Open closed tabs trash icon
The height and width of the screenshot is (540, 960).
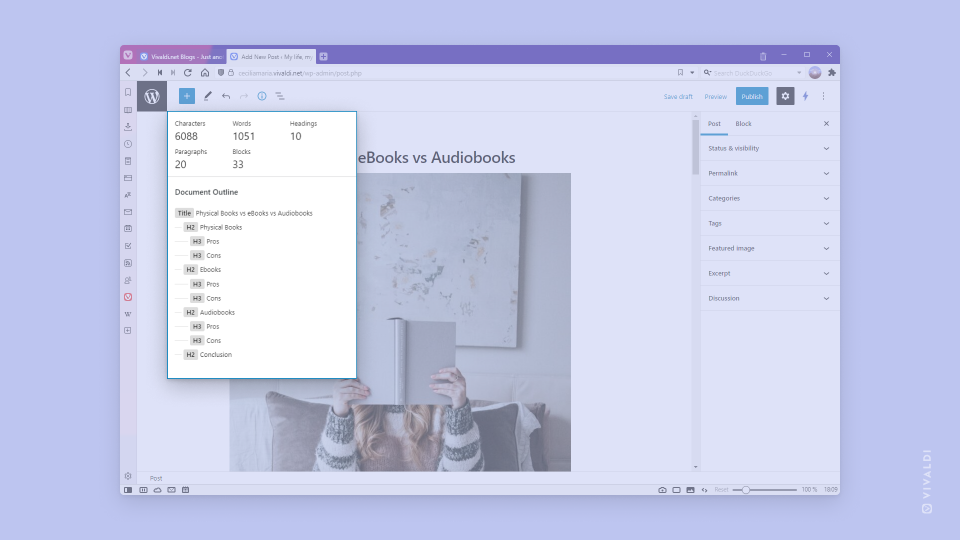[x=763, y=56]
